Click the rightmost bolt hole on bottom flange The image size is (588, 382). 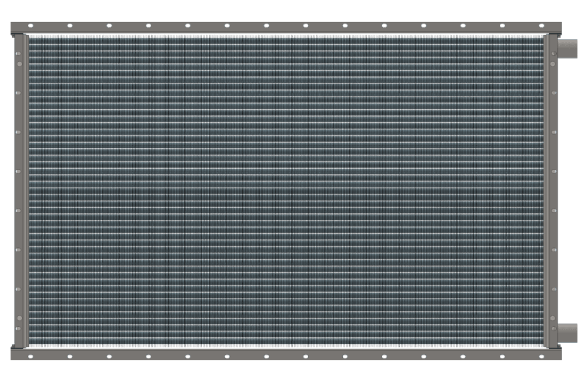pos(542,356)
